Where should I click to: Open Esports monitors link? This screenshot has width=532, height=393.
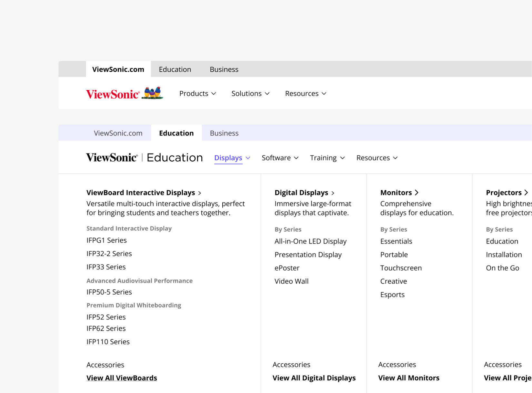tap(392, 295)
